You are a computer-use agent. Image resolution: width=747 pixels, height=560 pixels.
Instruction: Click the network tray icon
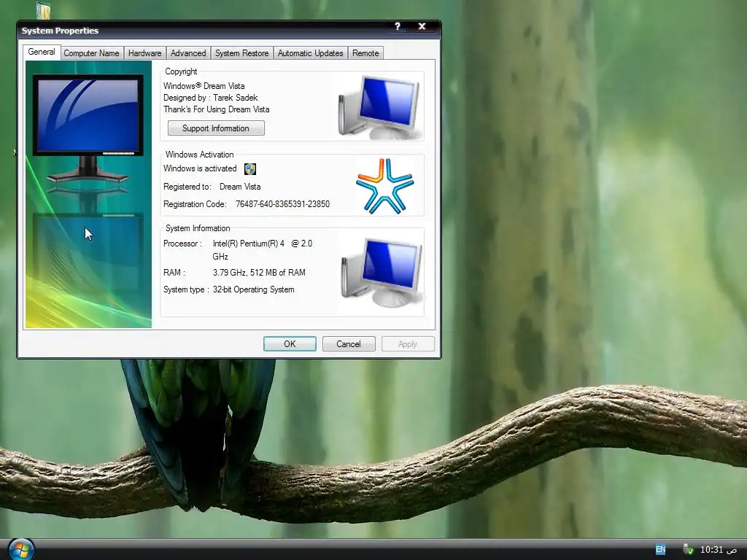point(688,550)
